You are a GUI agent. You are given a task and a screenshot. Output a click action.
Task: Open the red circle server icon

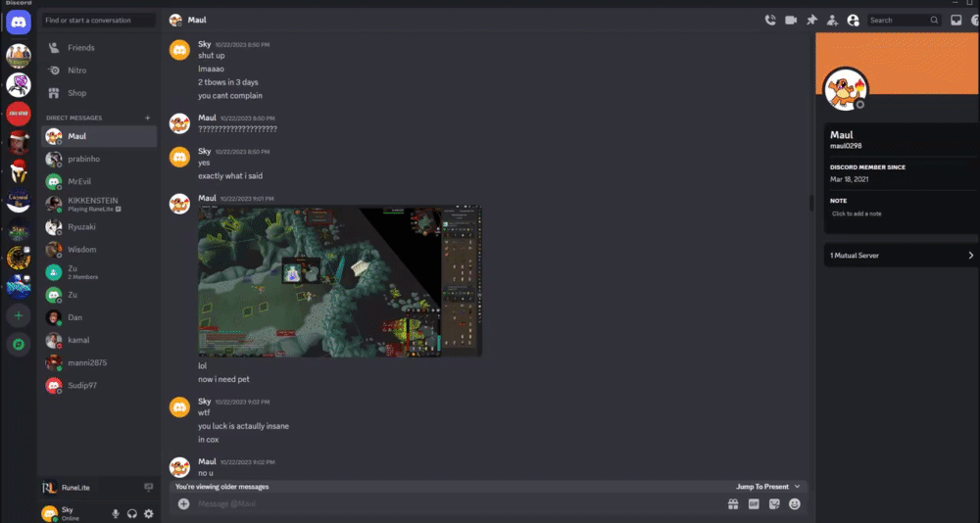(18, 113)
